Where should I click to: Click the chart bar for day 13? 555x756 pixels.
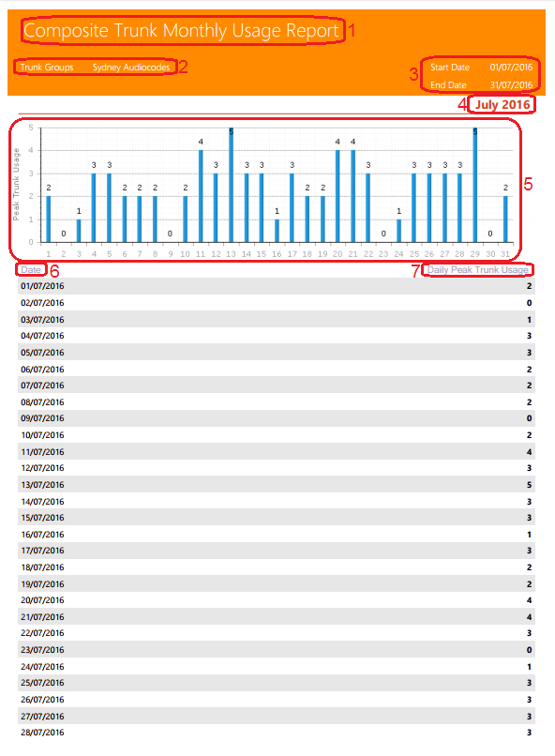232,185
